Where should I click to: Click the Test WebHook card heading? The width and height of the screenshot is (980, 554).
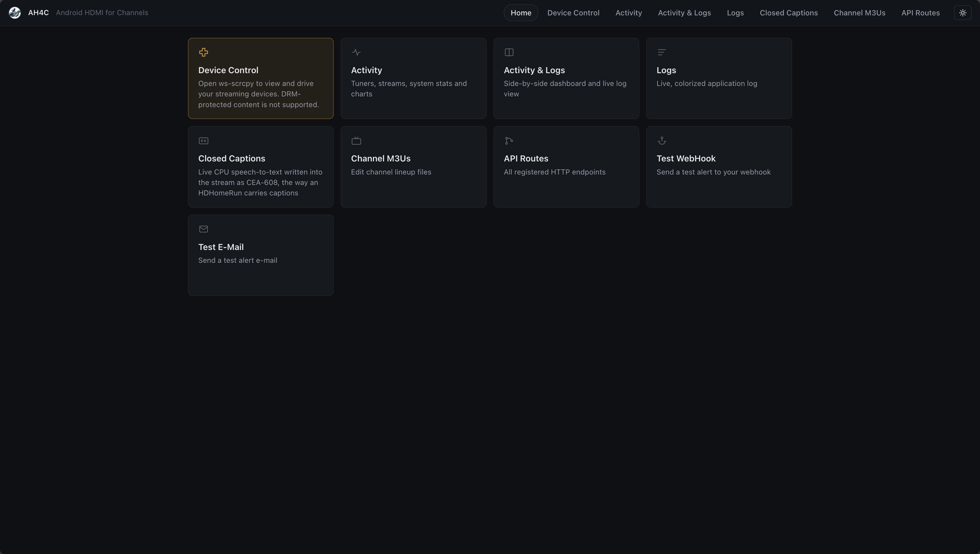686,158
